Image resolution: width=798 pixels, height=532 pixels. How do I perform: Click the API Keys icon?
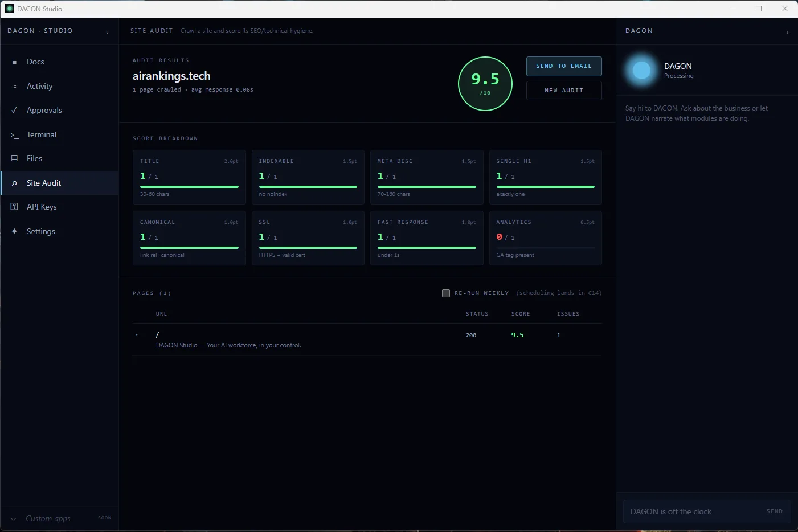coord(14,207)
